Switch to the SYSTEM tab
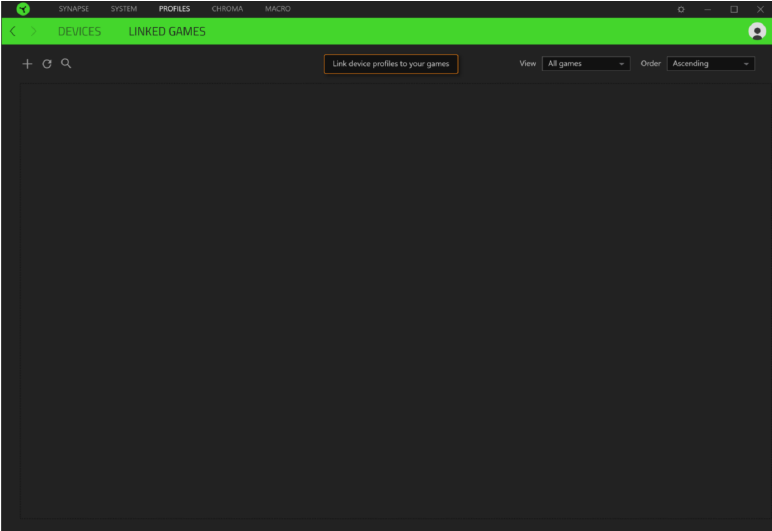Screen dimensions: 772x531 [x=124, y=9]
